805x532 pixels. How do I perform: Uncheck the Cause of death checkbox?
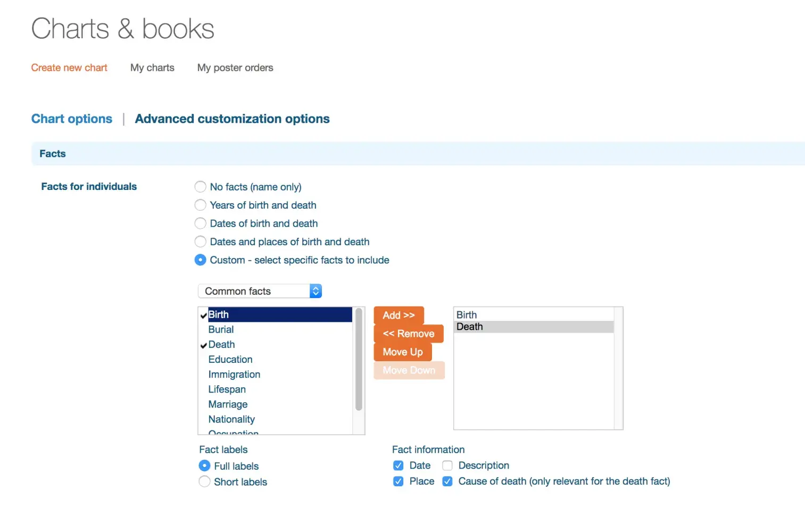click(x=447, y=481)
